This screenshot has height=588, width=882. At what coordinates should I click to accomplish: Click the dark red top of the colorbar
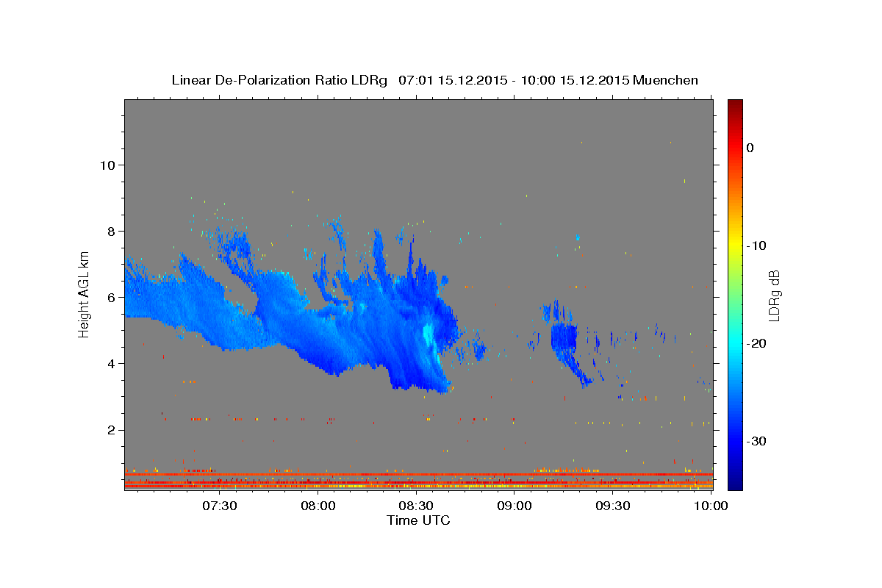pos(735,105)
